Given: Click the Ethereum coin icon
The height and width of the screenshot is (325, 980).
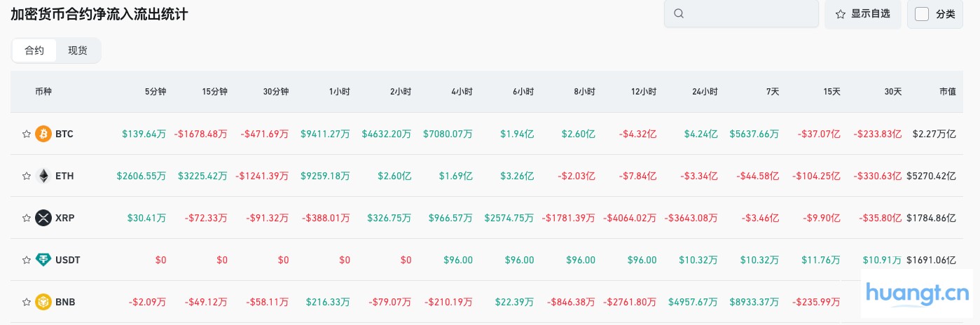Looking at the screenshot, I should coord(43,176).
